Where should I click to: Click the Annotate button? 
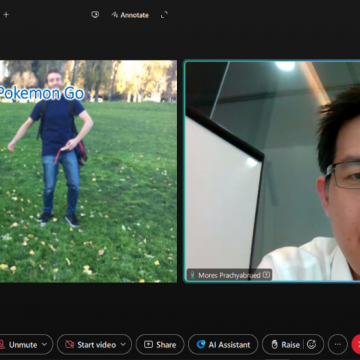tap(130, 15)
